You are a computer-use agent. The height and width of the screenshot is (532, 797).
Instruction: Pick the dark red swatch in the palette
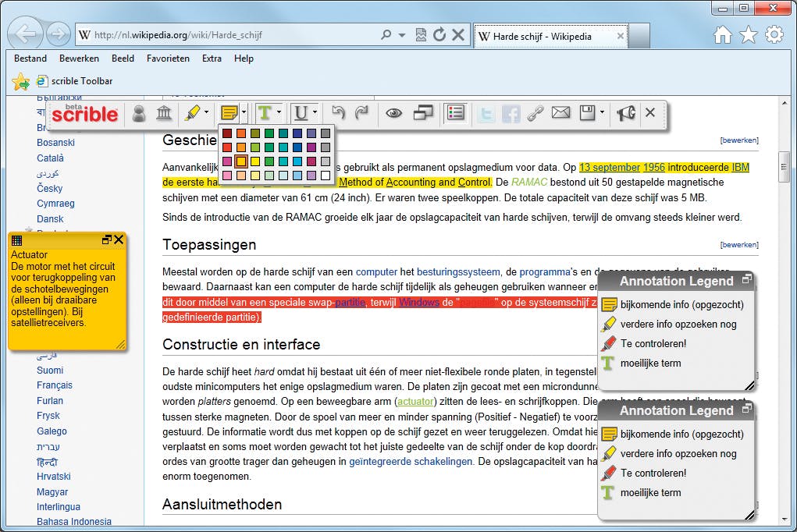[227, 133]
